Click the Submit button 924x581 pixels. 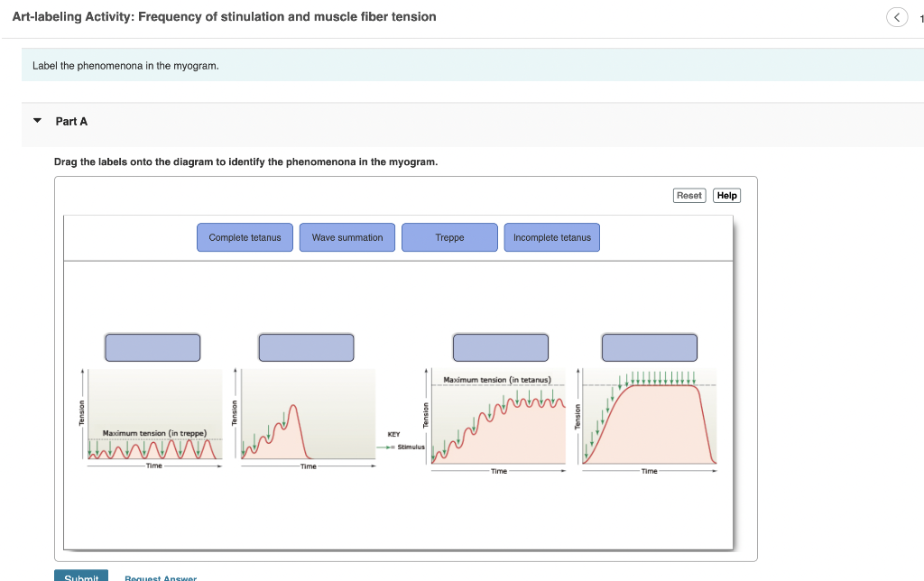pyautogui.click(x=81, y=576)
